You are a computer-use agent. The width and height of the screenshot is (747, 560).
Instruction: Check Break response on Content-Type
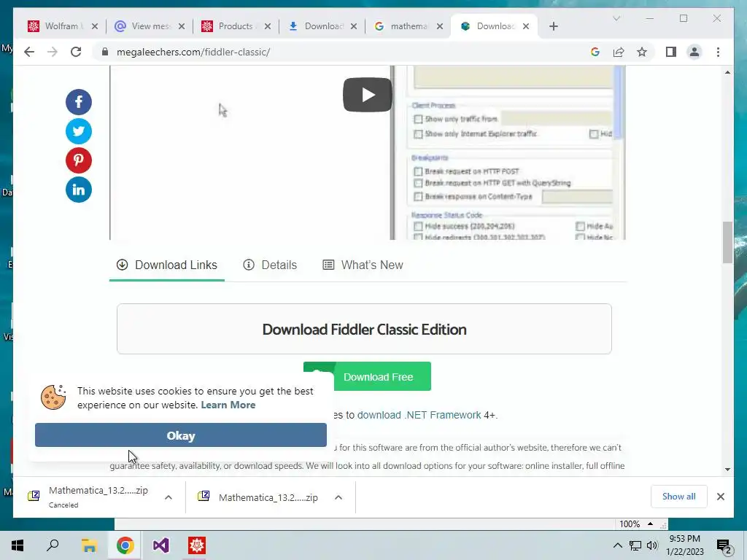tap(418, 197)
